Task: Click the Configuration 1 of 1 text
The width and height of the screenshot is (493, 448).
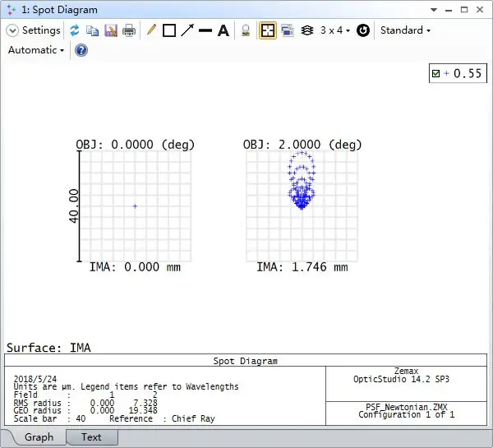Action: coord(406,414)
